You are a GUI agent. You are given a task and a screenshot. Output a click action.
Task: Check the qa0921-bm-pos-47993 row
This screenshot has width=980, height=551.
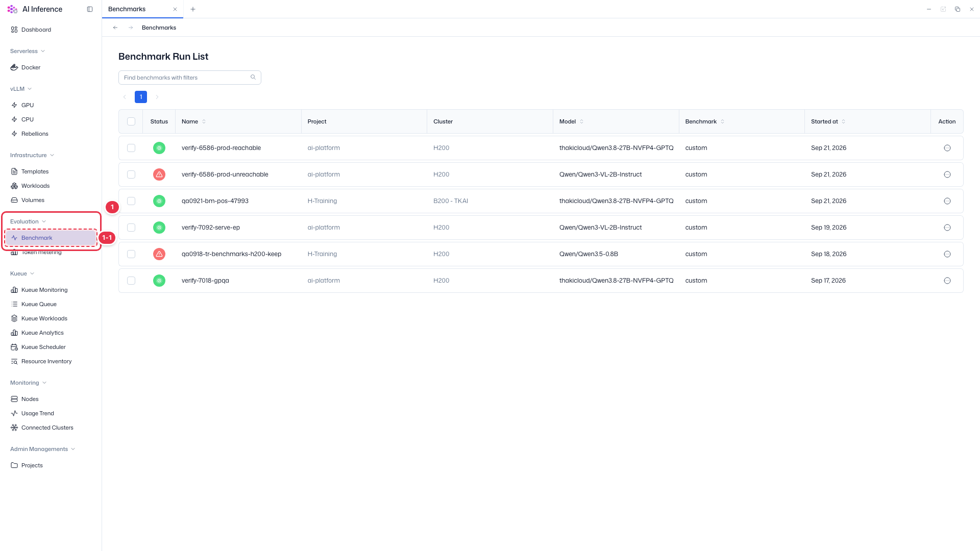(x=131, y=201)
